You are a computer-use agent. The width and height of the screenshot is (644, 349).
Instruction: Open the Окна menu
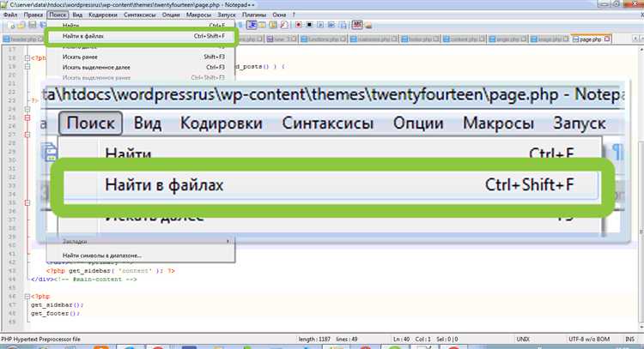pos(279,15)
